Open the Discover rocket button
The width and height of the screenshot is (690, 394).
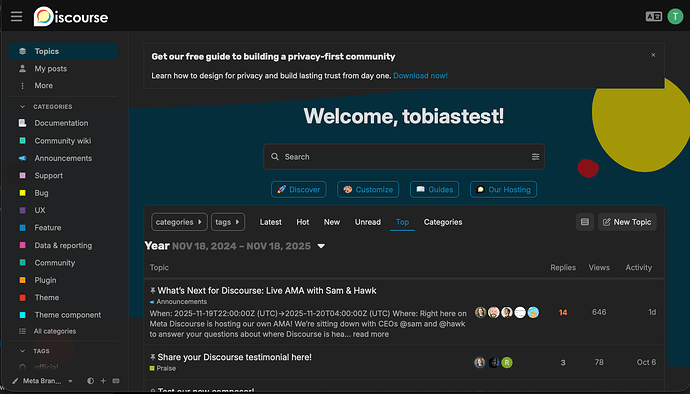(299, 189)
